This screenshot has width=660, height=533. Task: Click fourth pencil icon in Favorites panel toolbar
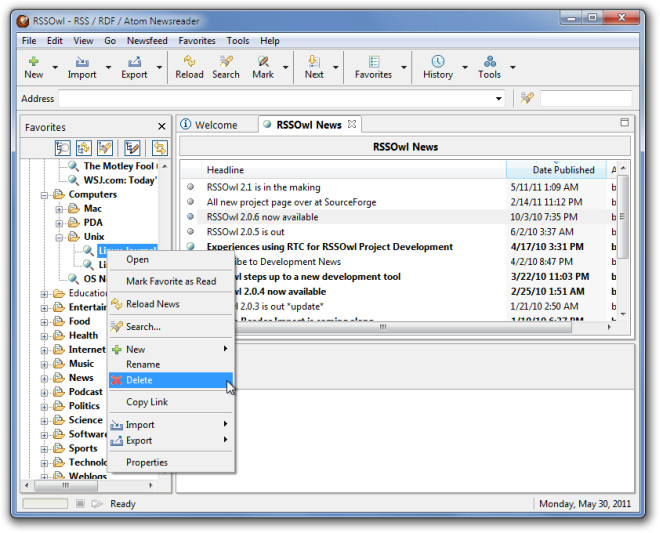(132, 148)
